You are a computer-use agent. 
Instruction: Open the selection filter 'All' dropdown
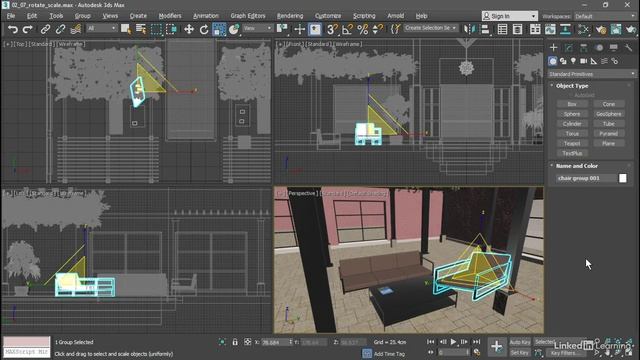pyautogui.click(x=102, y=28)
